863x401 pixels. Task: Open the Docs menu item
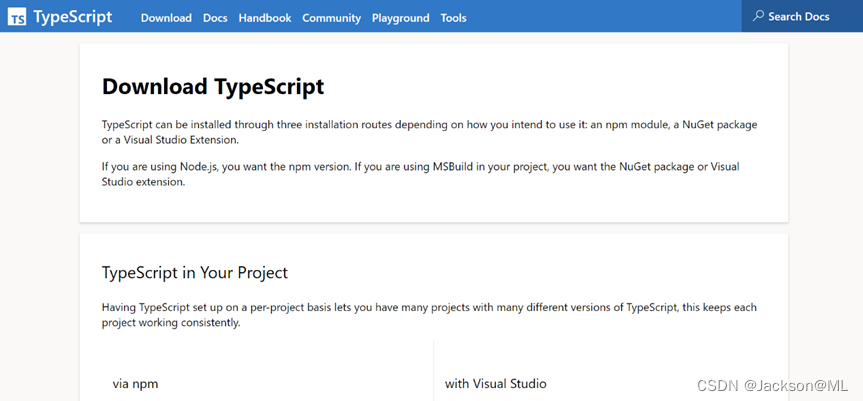[x=215, y=18]
